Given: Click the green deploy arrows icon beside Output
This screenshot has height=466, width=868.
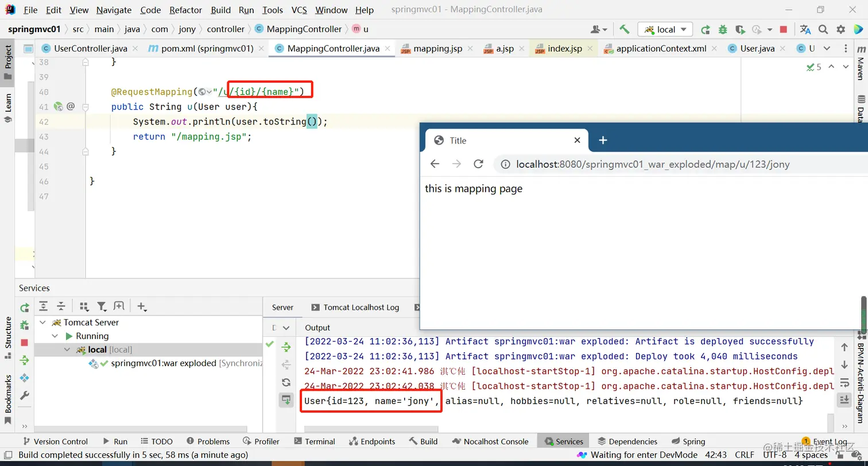Looking at the screenshot, I should (286, 347).
